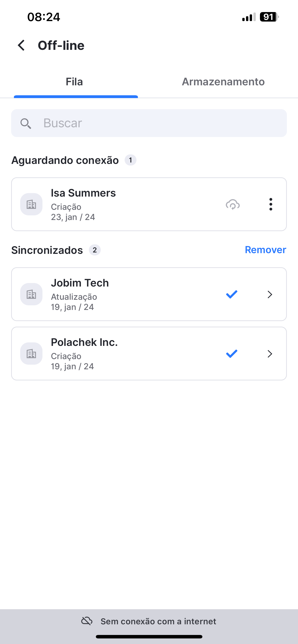Viewport: 298px width, 644px height.
Task: Open Jobim Tech details via chevron
Action: [270, 294]
